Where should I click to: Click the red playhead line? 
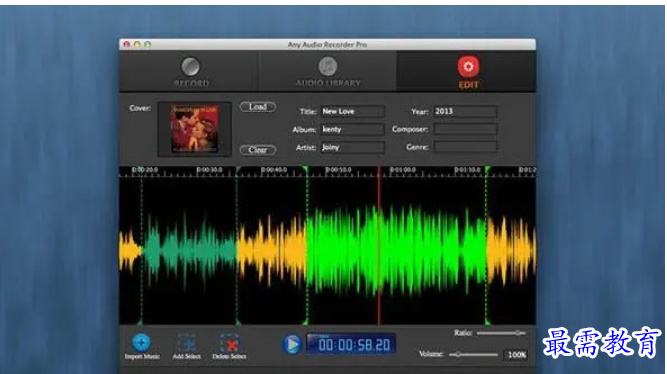point(379,246)
